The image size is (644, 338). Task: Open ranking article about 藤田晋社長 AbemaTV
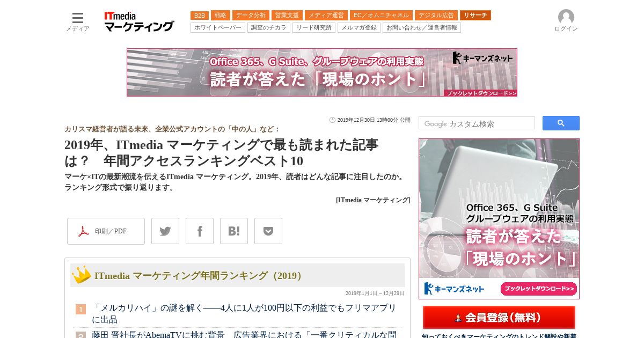[244, 334]
